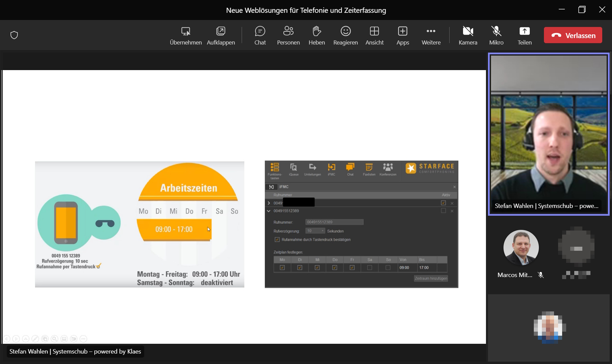Select Stefan Wahlen's video tile
This screenshot has height=364, width=612.
coord(548,134)
